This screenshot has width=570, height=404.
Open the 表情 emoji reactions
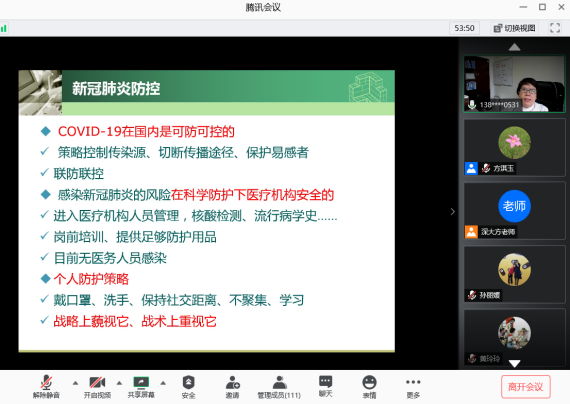click(369, 387)
